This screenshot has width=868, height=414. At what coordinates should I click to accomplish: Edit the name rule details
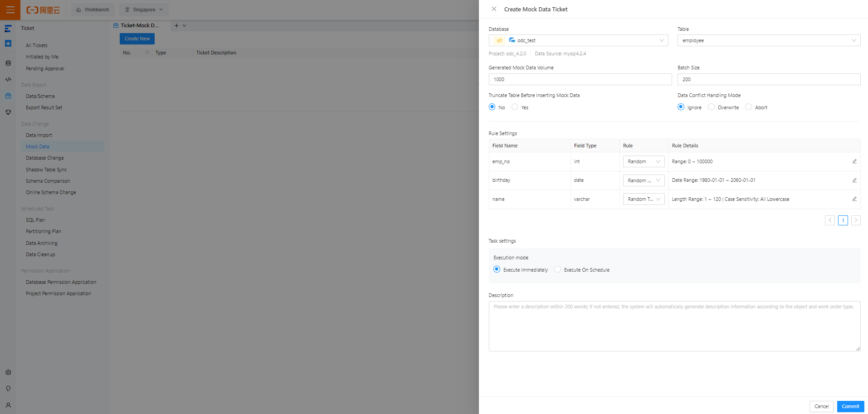point(854,199)
